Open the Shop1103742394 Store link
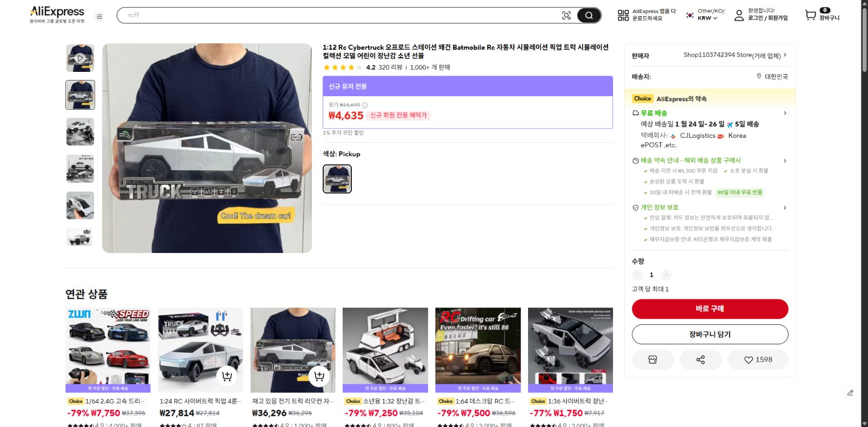 pos(732,55)
